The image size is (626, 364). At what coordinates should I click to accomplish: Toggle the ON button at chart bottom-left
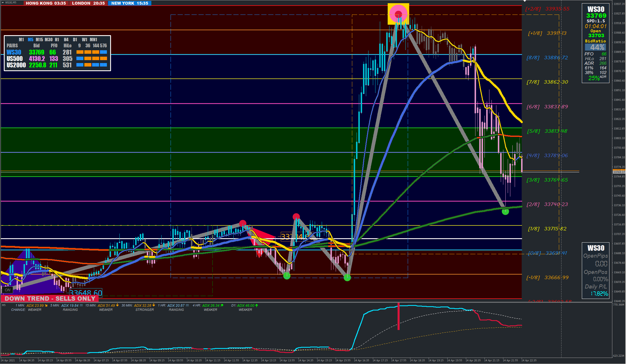pyautogui.click(x=8, y=290)
